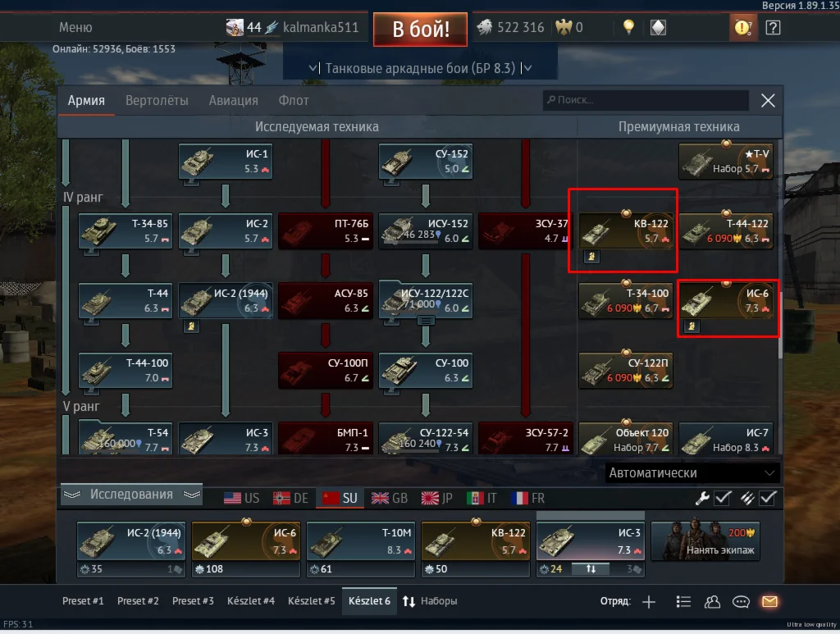The height and width of the screenshot is (634, 840).
Task: Click Нанять экипаж to hire crew
Action: point(705,542)
